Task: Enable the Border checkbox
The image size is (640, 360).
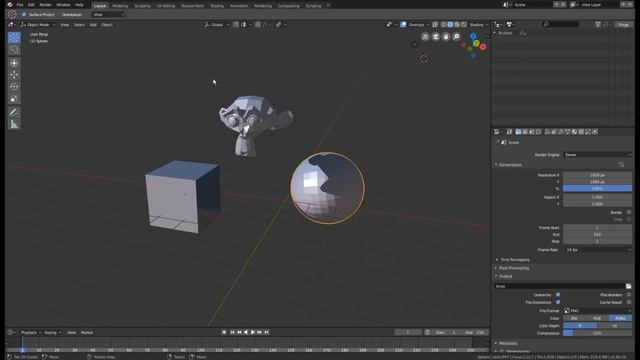Action: click(629, 212)
